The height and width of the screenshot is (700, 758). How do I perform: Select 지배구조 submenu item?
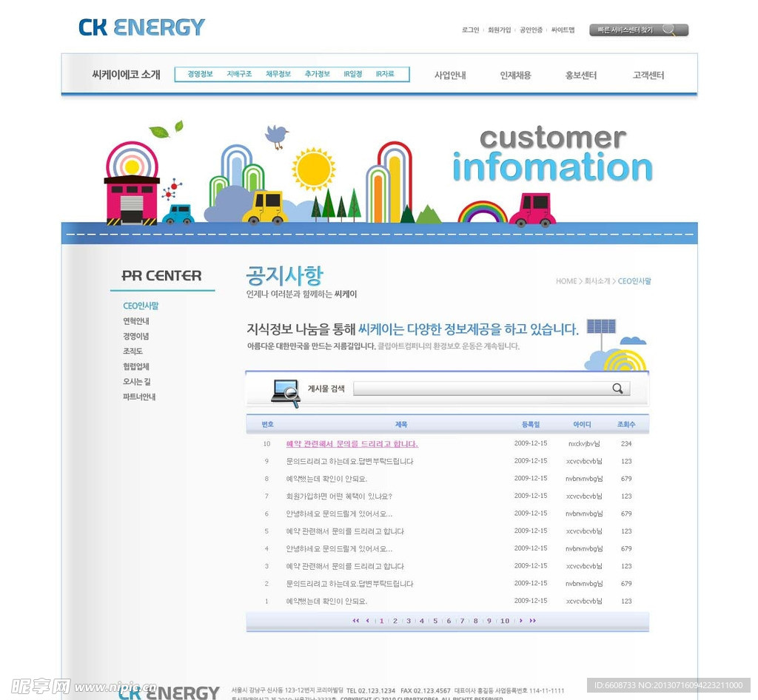239,74
